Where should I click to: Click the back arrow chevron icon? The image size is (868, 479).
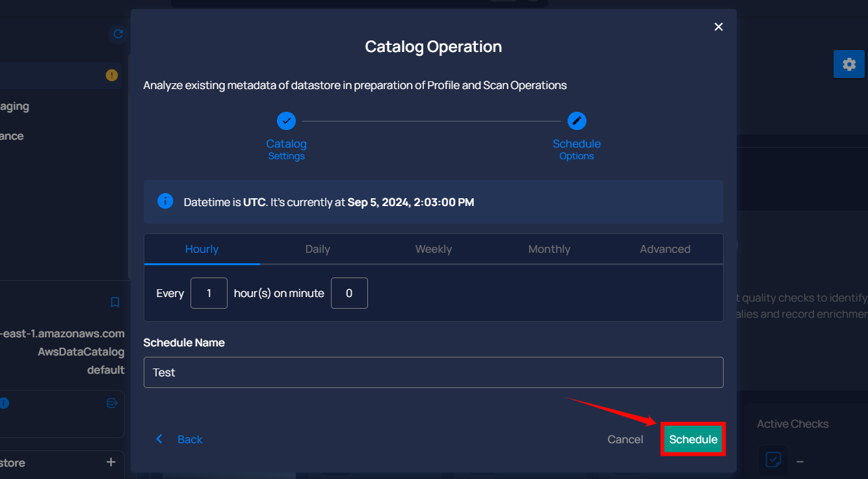pyautogui.click(x=159, y=439)
